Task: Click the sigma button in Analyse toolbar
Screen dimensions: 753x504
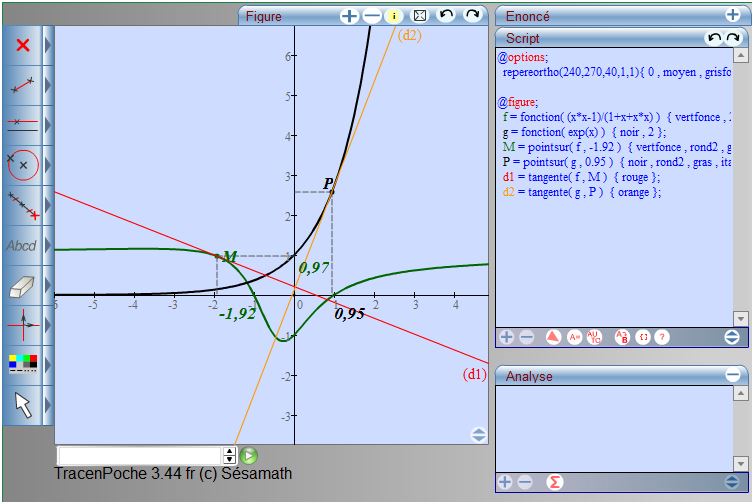Action: coord(554,481)
